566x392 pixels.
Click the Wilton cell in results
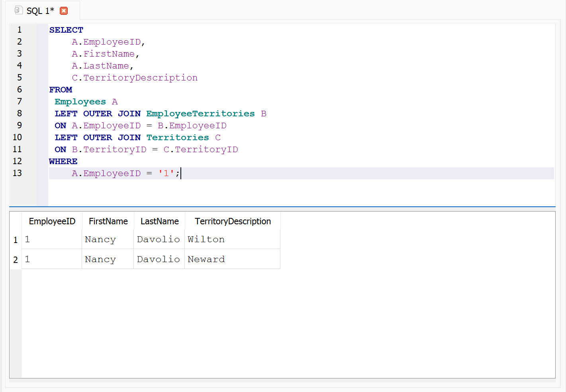tap(206, 239)
